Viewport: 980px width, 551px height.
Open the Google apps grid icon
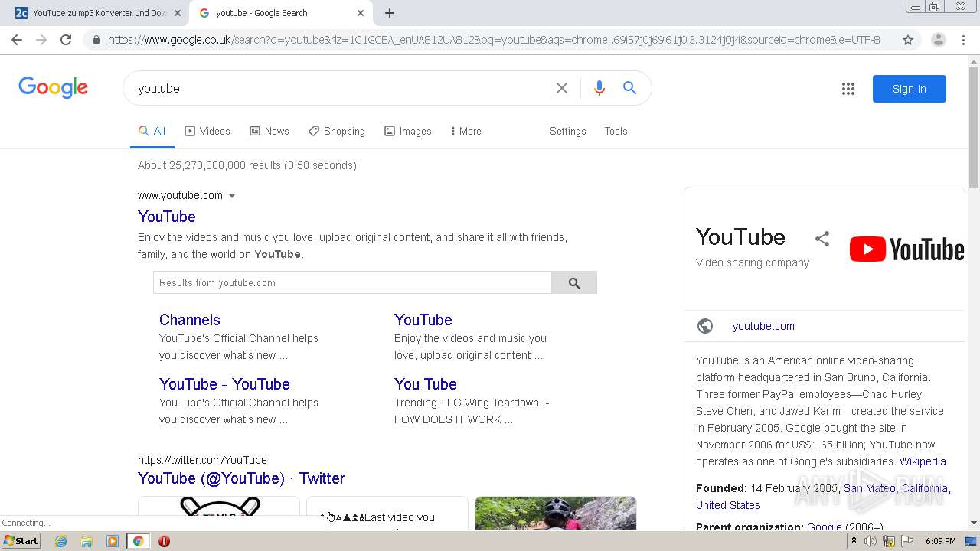click(848, 89)
